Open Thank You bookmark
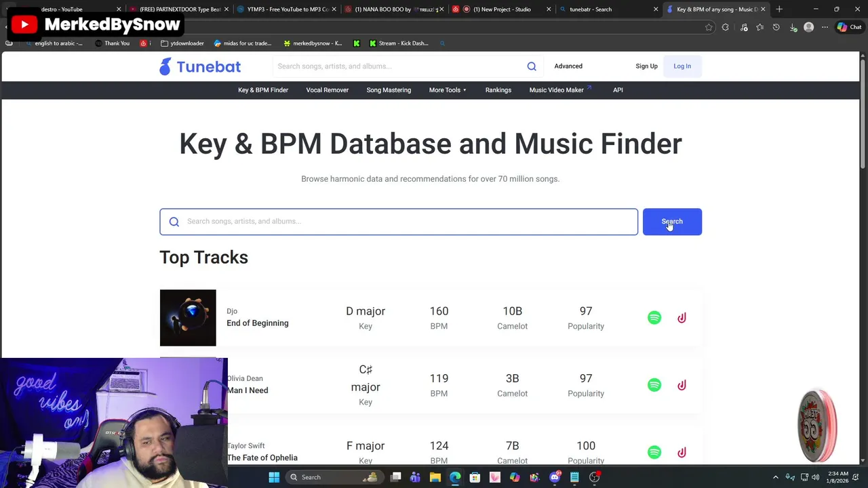Screen dimensions: 868x488 (113, 43)
